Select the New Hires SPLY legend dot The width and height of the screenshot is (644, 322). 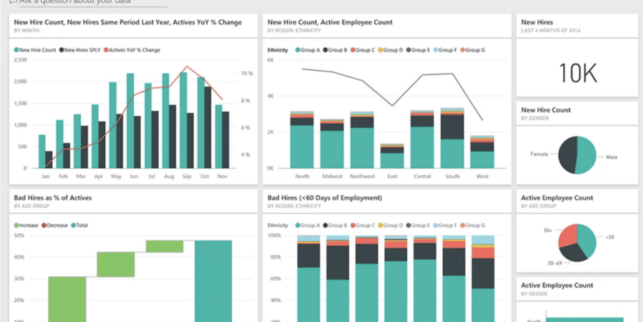(x=62, y=50)
